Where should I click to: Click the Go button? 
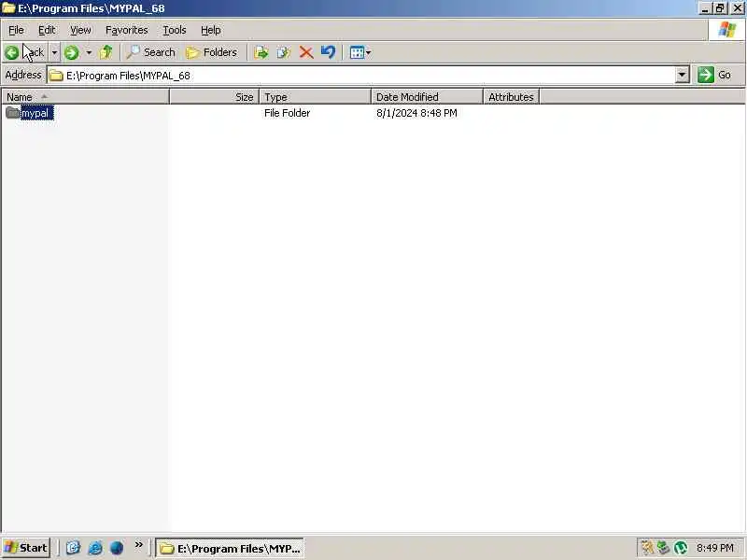coord(714,76)
